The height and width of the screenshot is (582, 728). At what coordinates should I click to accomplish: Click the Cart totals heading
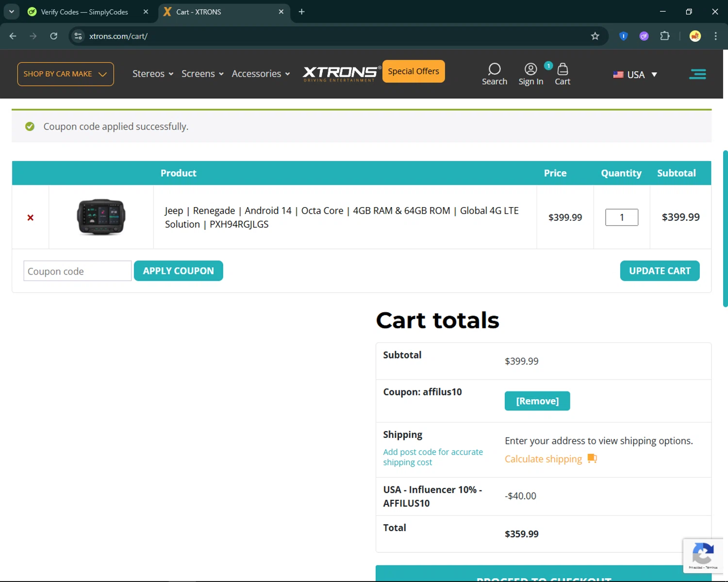click(x=437, y=320)
